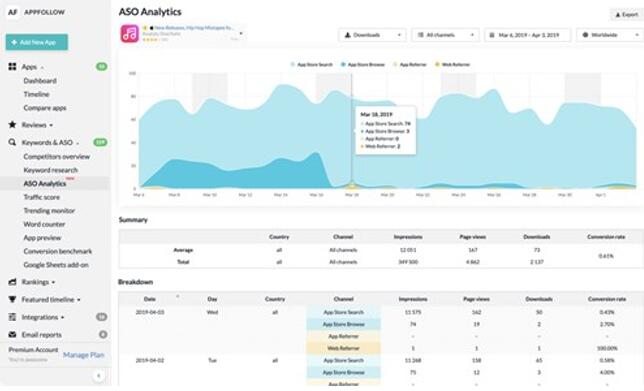Open the Downloads metric dropdown
This screenshot has width=644, height=391.
(x=373, y=35)
